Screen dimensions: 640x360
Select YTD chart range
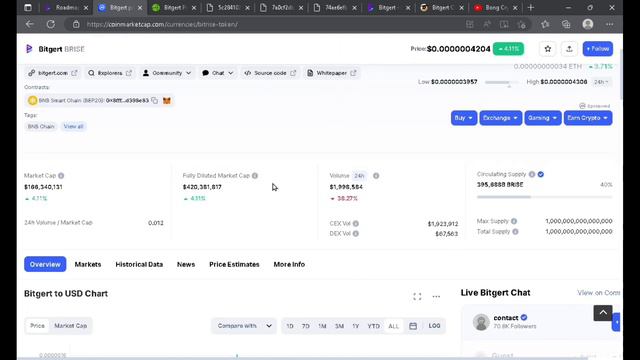(373, 326)
